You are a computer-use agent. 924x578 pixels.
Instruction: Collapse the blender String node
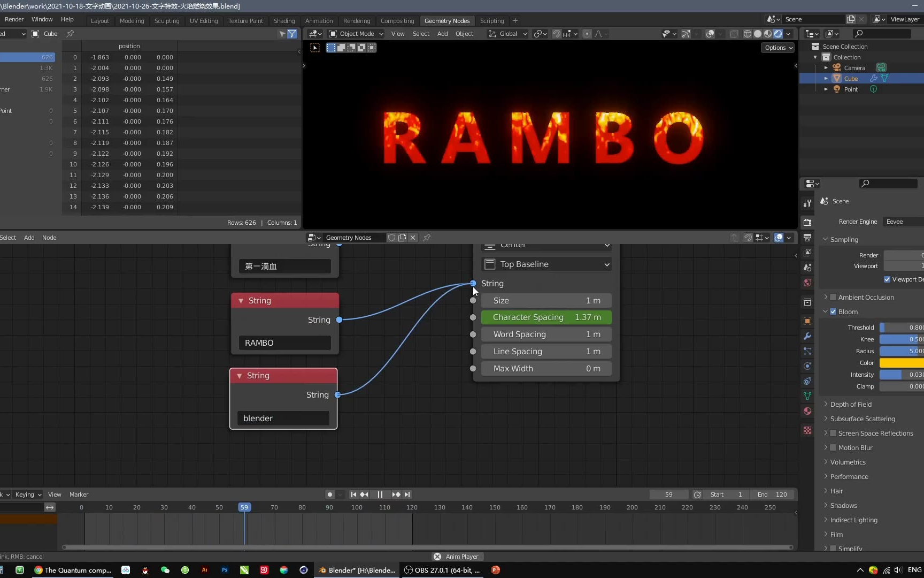(240, 376)
